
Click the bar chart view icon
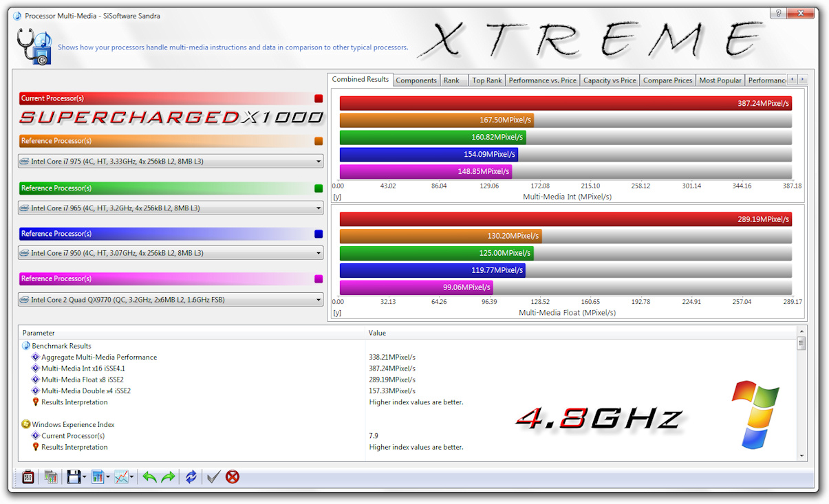(97, 476)
